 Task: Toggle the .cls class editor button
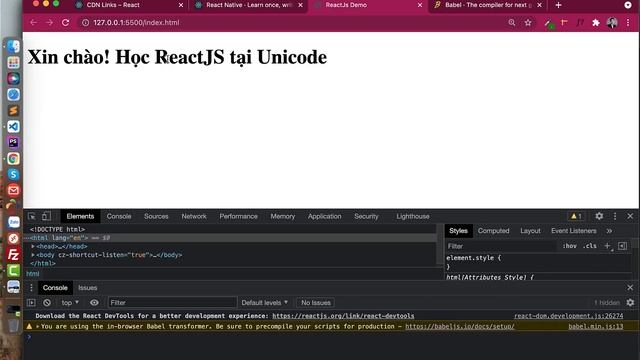(590, 246)
